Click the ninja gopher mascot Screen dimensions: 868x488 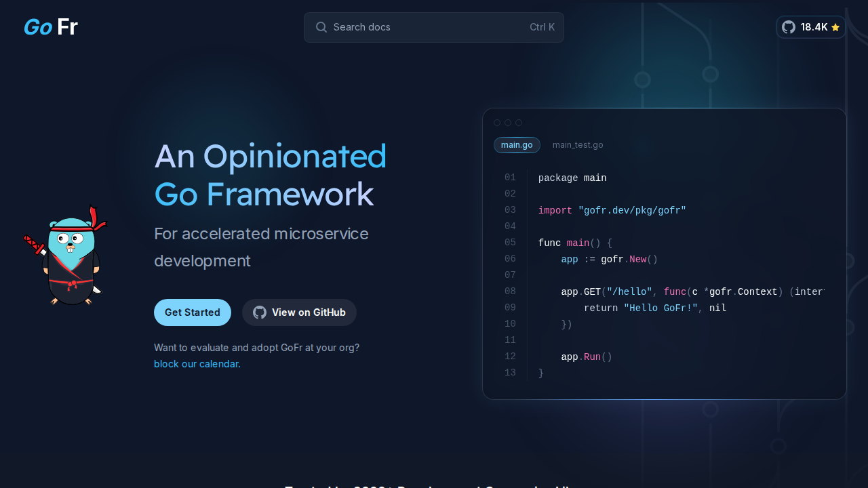pos(66,256)
